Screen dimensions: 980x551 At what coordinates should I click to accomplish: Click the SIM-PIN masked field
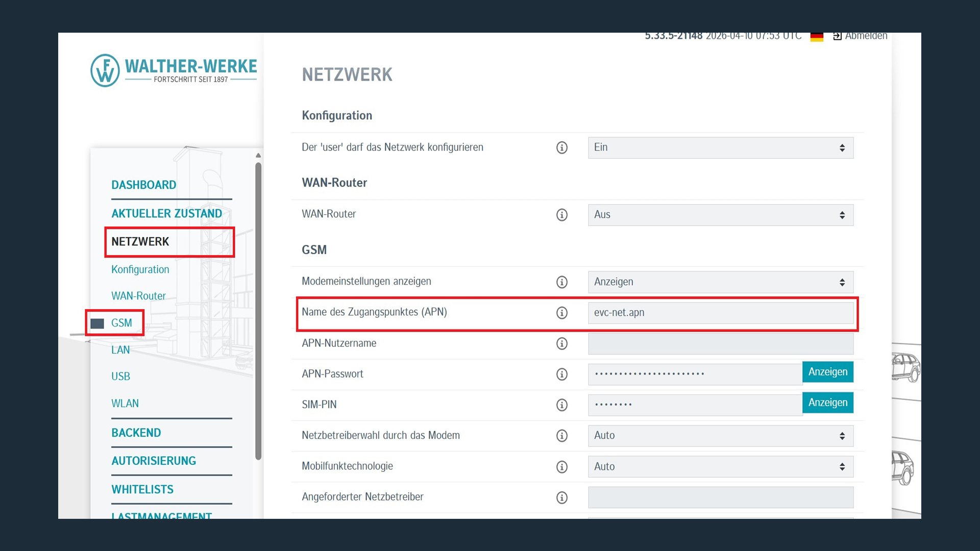tap(695, 405)
